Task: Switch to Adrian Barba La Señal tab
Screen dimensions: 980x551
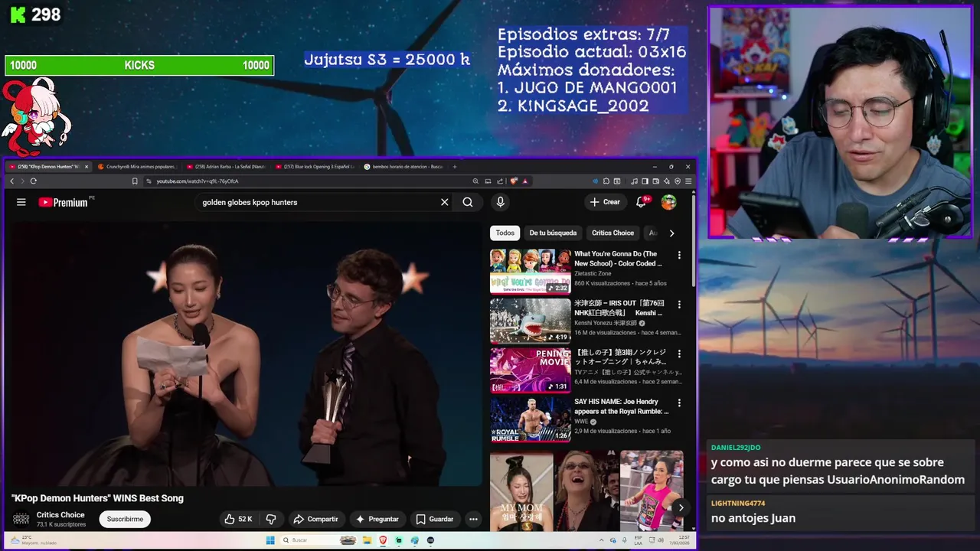Action: point(227,166)
